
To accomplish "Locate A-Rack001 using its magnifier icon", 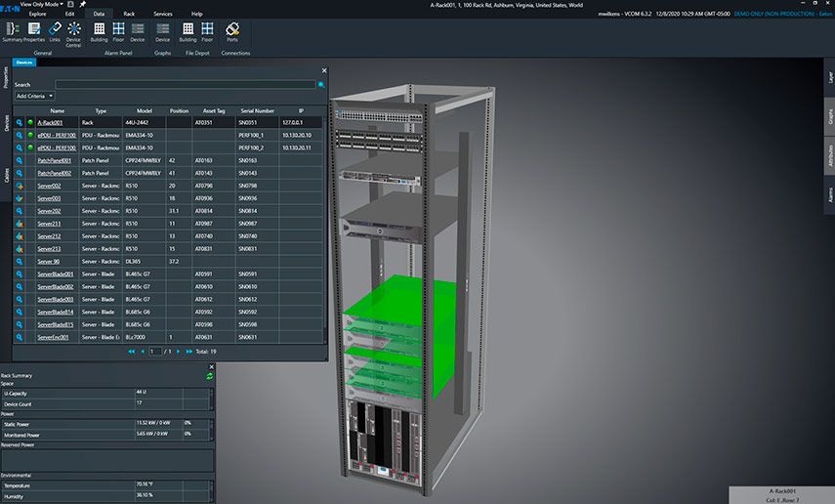I will (20, 122).
